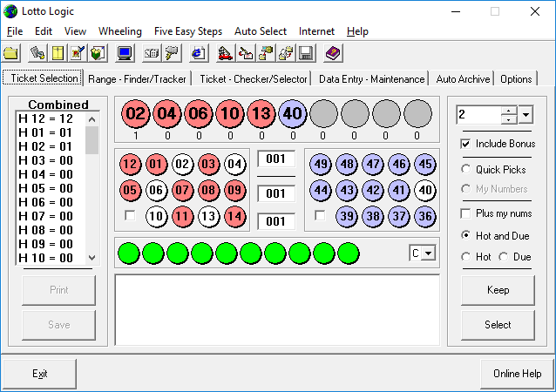
Task: Decrease ticket count with spinner down arrow
Action: coord(509,119)
